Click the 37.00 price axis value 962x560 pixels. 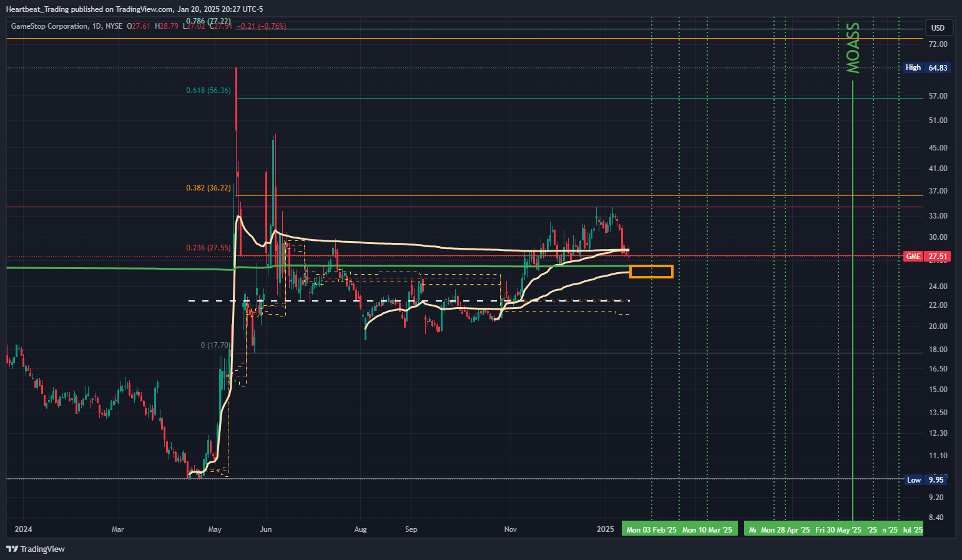coord(938,191)
